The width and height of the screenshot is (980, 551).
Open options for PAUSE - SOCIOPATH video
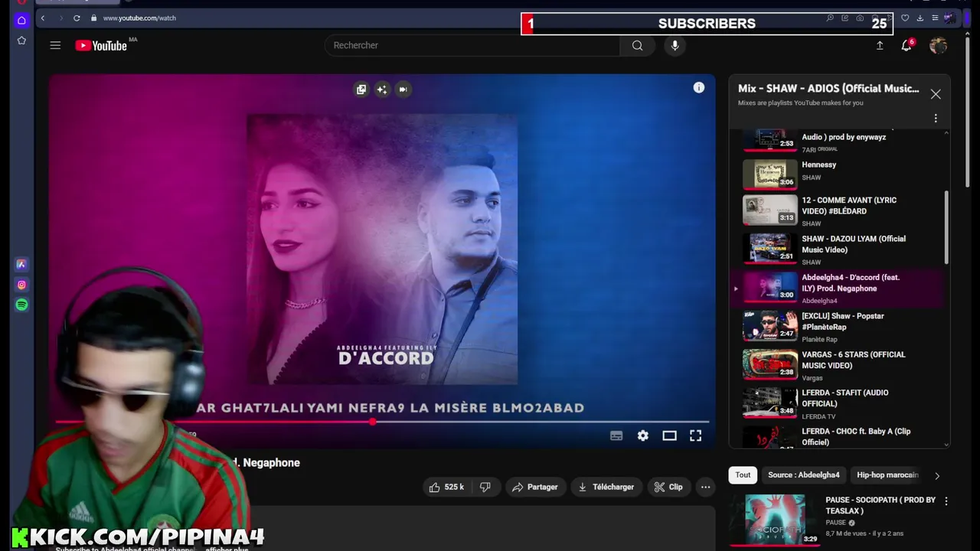click(946, 501)
